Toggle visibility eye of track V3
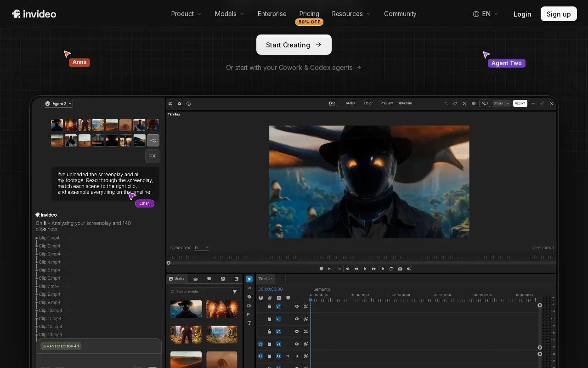This screenshot has width=588, height=368. pos(297,319)
